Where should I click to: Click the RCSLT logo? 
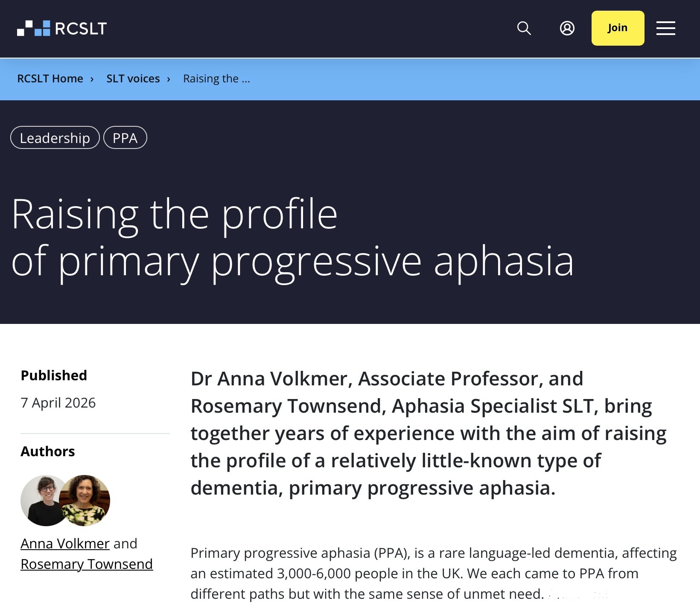[62, 28]
